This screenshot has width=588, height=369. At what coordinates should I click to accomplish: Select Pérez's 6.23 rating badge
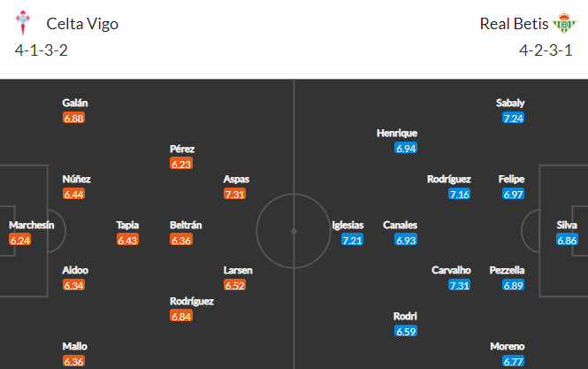click(x=181, y=164)
